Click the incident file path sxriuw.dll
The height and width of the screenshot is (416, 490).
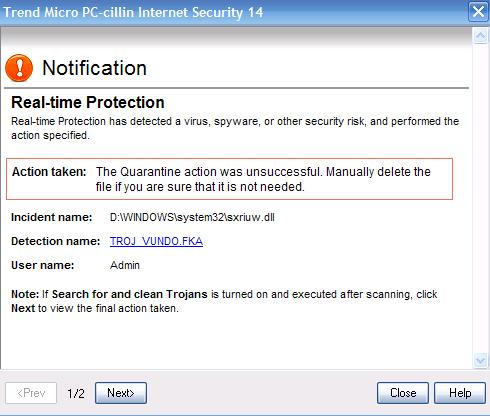[x=192, y=217]
